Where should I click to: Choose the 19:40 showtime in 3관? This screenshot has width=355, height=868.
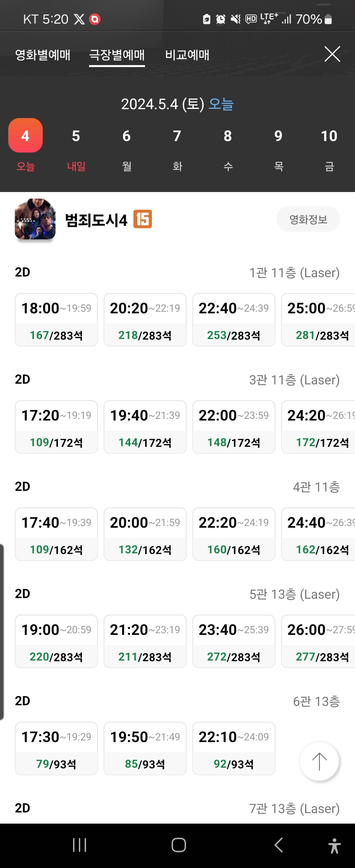(x=145, y=426)
